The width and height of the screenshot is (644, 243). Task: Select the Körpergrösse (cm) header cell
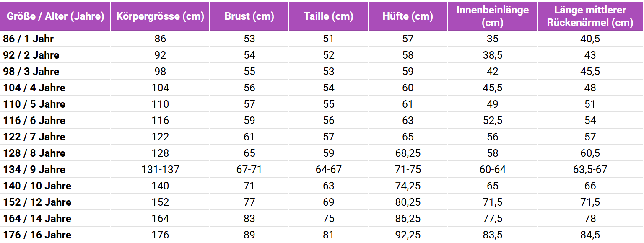click(x=160, y=16)
